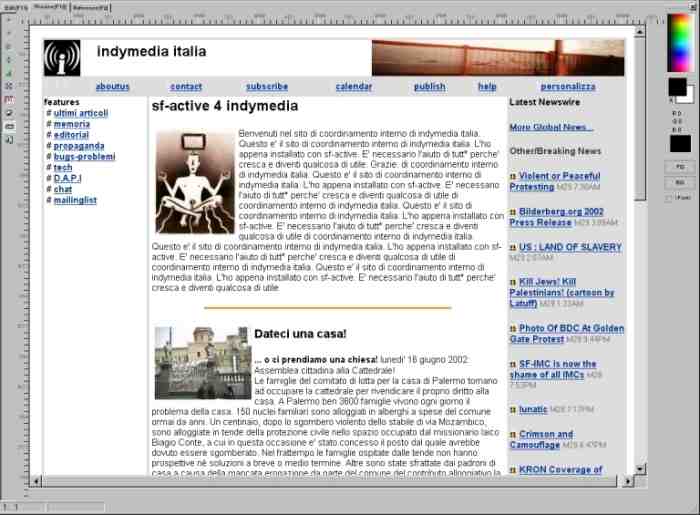
Task: Open chat in features list
Action: pyautogui.click(x=63, y=189)
